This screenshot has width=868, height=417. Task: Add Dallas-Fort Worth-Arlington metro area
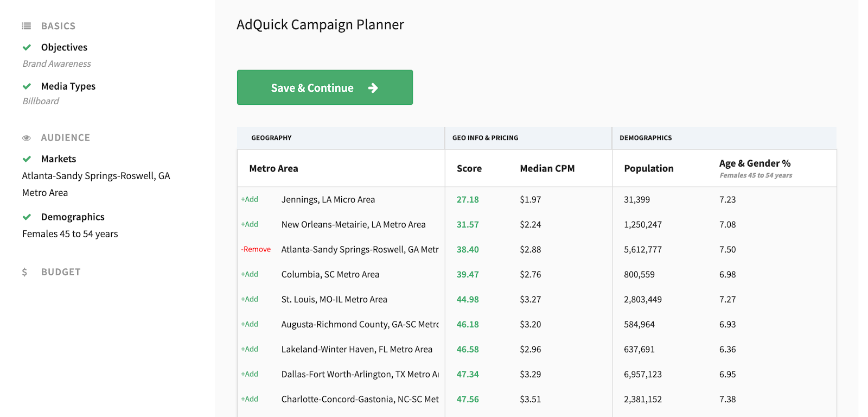tap(250, 375)
